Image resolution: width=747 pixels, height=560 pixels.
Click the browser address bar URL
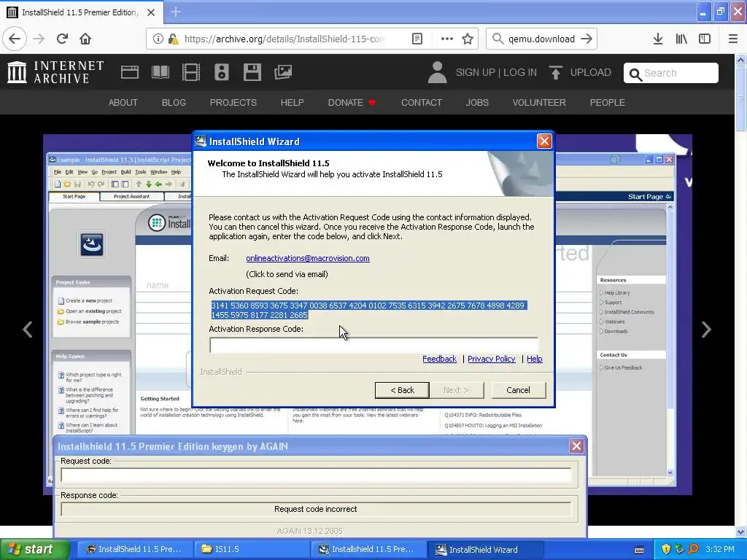tap(284, 39)
